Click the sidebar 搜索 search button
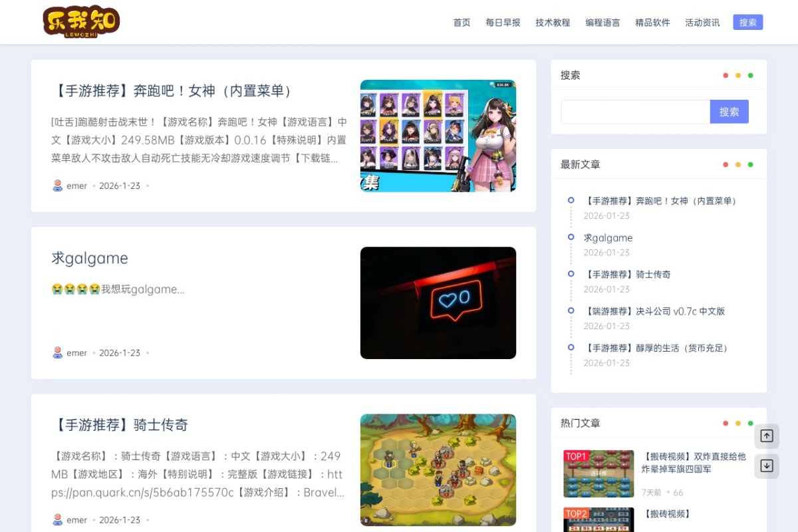Viewport: 798px width, 532px height. (730, 112)
